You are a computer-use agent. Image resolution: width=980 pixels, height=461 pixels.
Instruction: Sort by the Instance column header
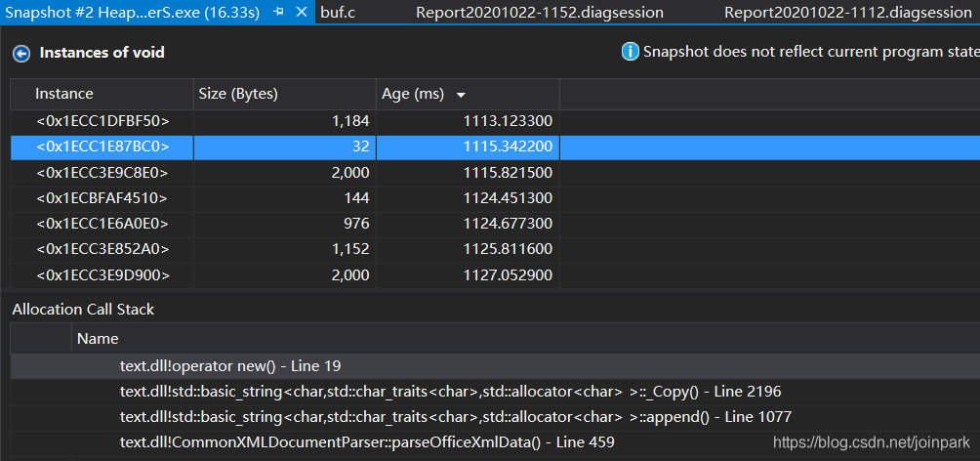point(102,94)
